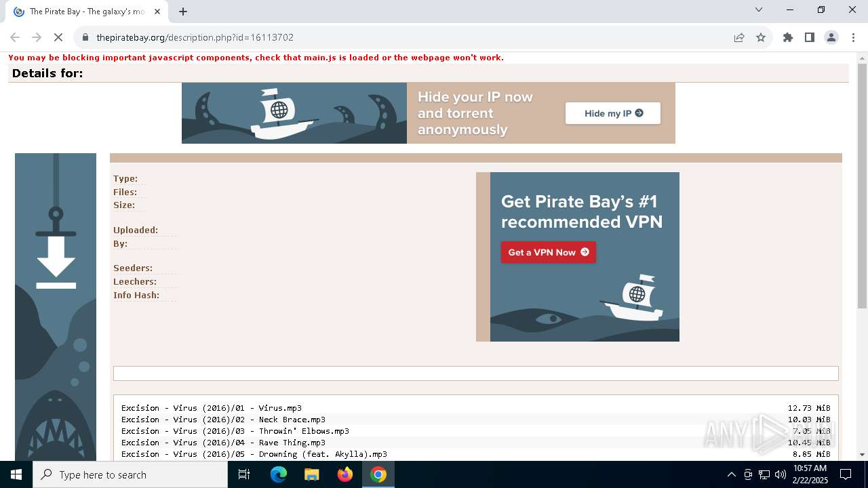Open the taskbar clock showing 10:57 AM
Image resolution: width=868 pixels, height=488 pixels.
tap(810, 474)
